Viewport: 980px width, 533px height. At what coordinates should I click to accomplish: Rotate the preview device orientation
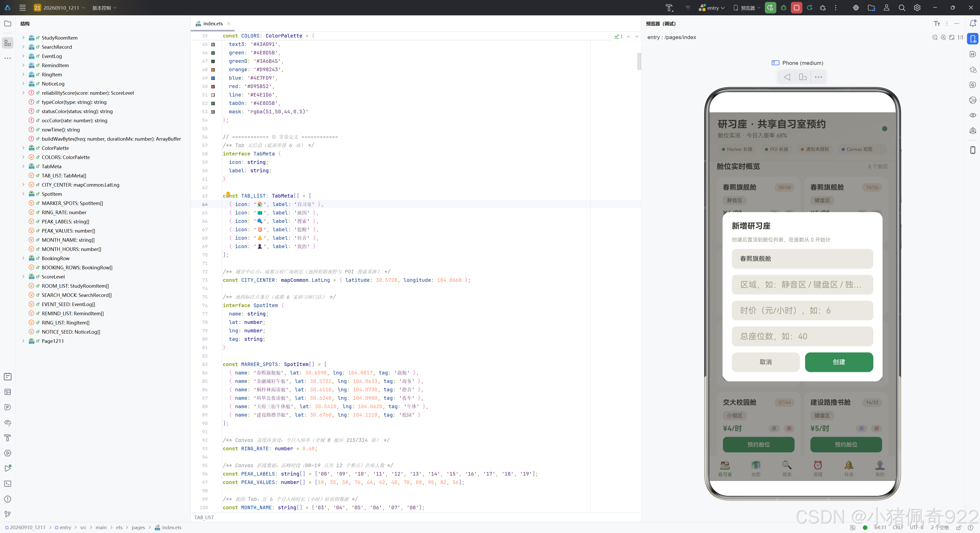click(803, 77)
